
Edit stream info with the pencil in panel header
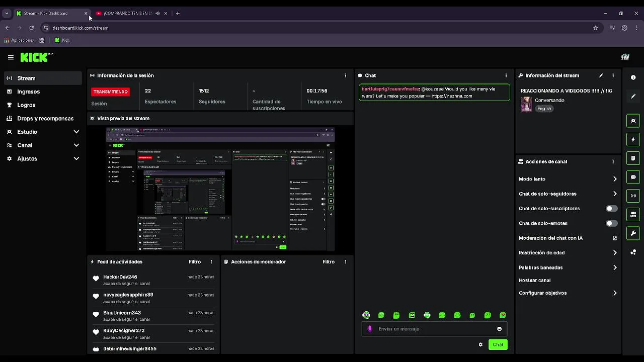(601, 75)
